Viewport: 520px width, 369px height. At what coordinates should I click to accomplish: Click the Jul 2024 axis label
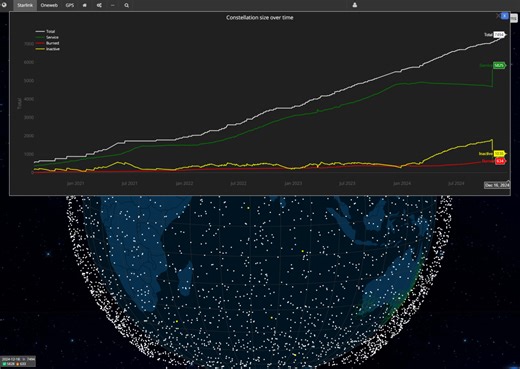[x=456, y=183]
